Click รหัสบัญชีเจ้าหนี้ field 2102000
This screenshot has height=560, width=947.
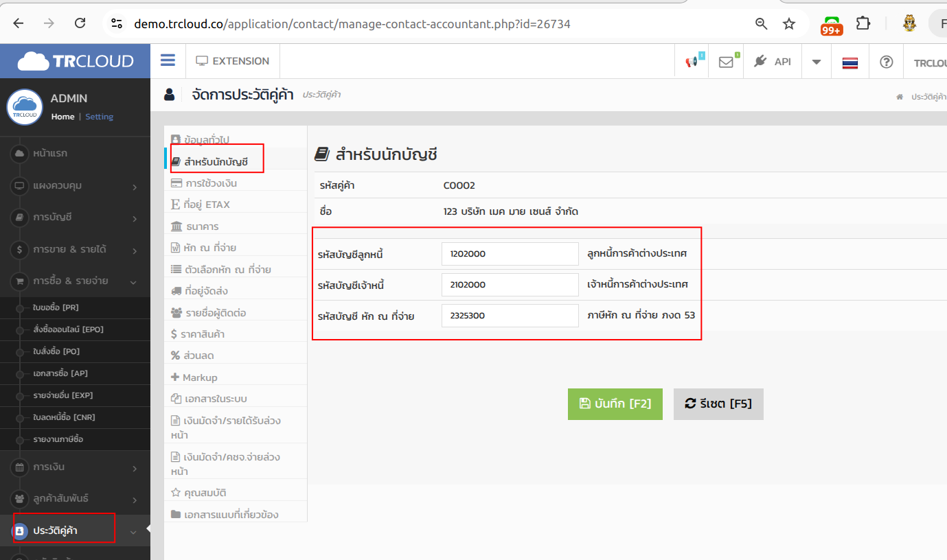point(510,285)
